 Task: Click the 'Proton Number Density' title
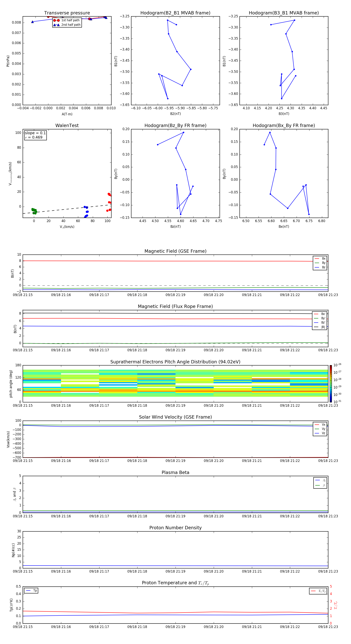[175, 528]
